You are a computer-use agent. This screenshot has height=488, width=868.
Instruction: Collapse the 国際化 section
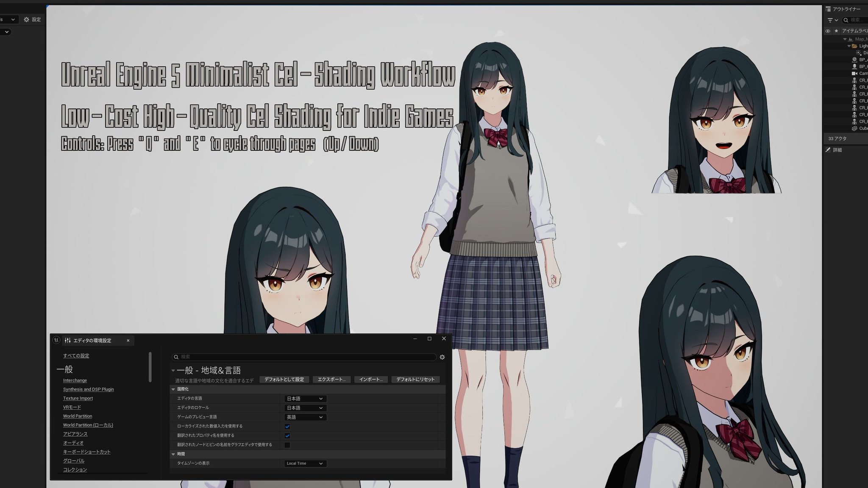pyautogui.click(x=173, y=389)
